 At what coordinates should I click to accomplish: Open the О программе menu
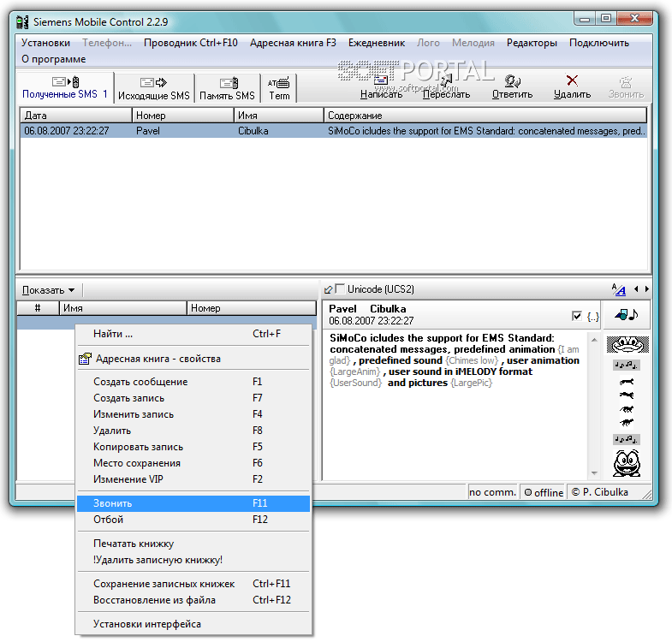[54, 59]
